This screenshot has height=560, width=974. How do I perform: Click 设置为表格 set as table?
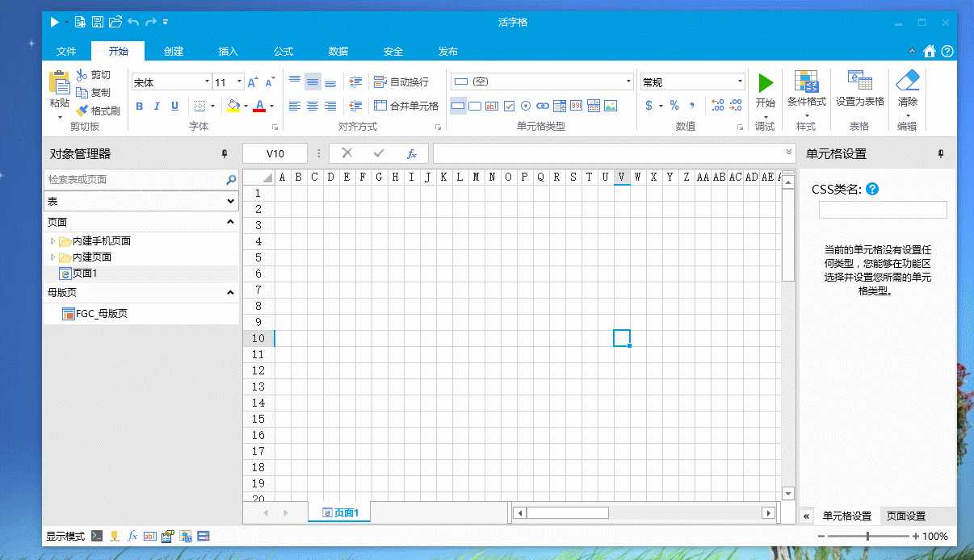click(x=860, y=89)
